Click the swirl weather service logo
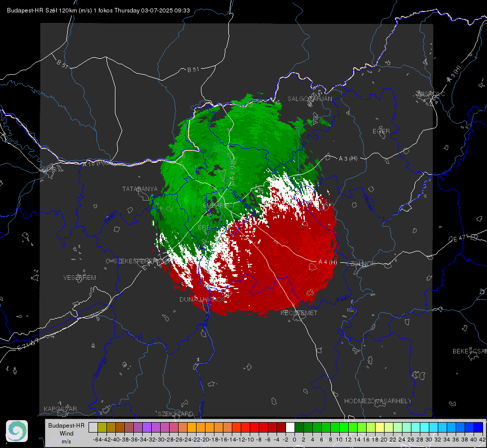The height and width of the screenshot is (448, 487). pos(17,431)
